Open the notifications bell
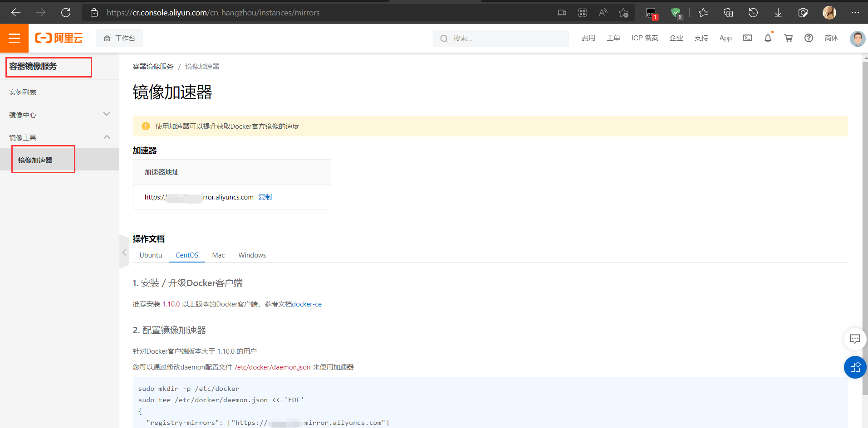This screenshot has width=868, height=428. (768, 38)
